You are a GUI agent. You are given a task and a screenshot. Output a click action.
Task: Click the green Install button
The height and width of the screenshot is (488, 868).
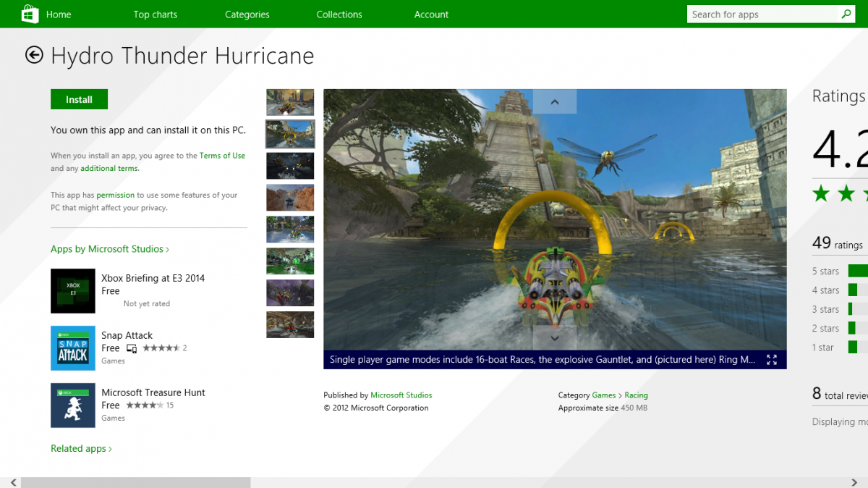click(79, 99)
